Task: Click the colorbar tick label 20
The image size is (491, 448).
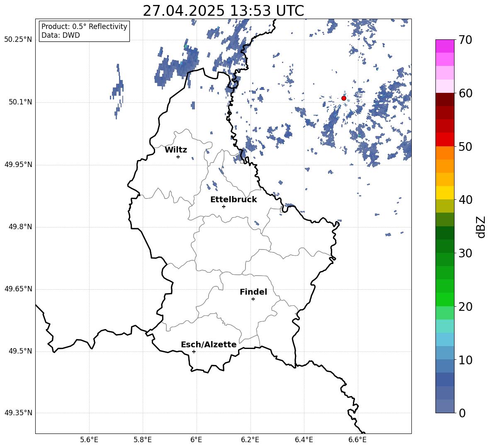Action: click(x=466, y=306)
